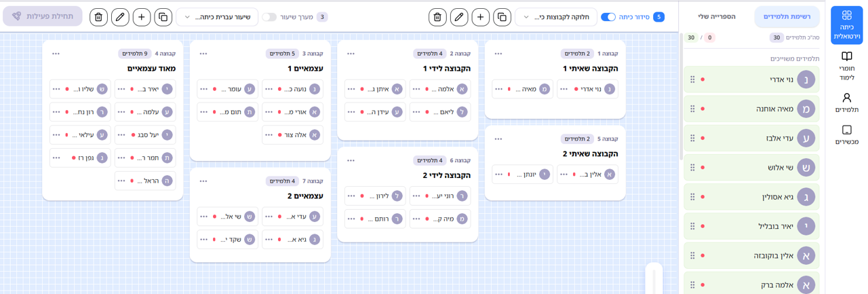Select כיתה וירטואלית in the sidebar

(846, 24)
